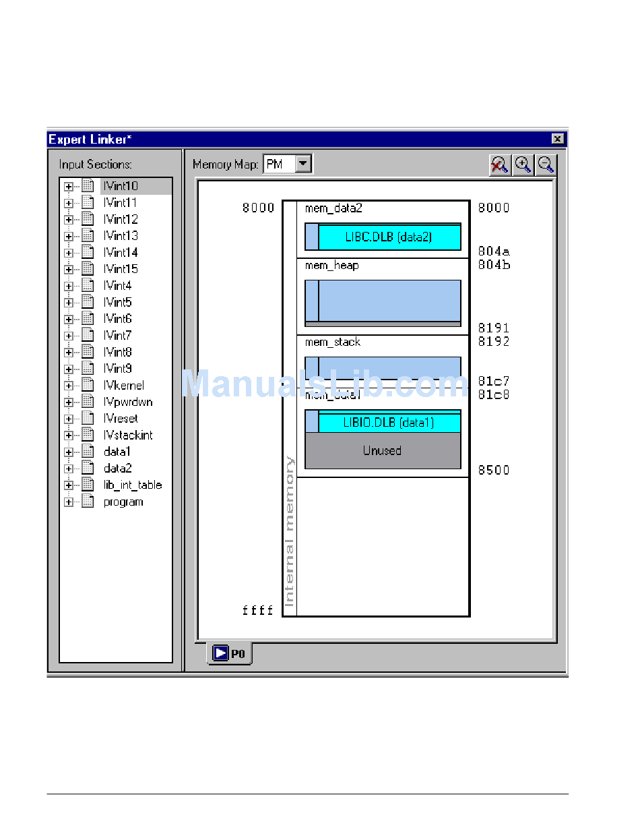Expand the IVint10 tree node
The width and height of the screenshot is (640, 840).
(x=68, y=186)
